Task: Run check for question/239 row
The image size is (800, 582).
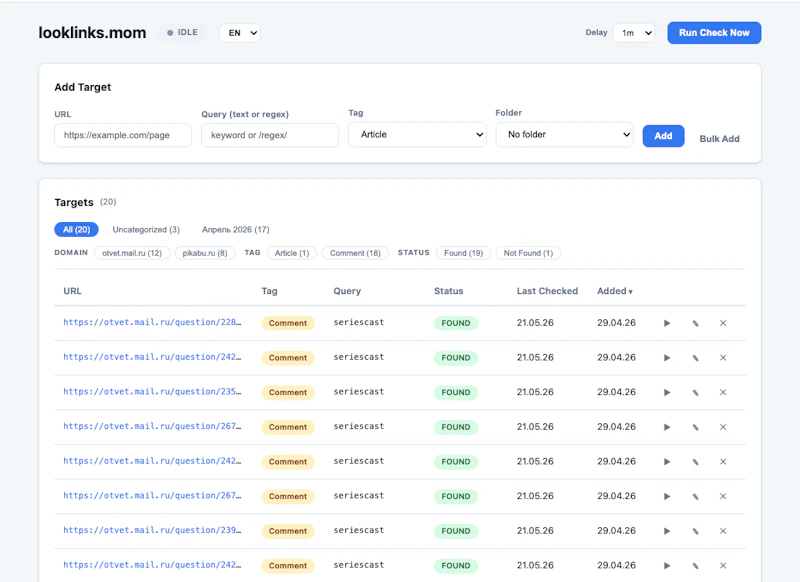Action: point(667,531)
